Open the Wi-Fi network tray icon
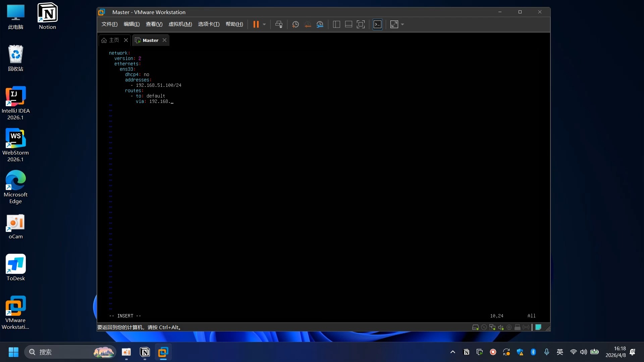644x362 pixels. tap(573, 352)
